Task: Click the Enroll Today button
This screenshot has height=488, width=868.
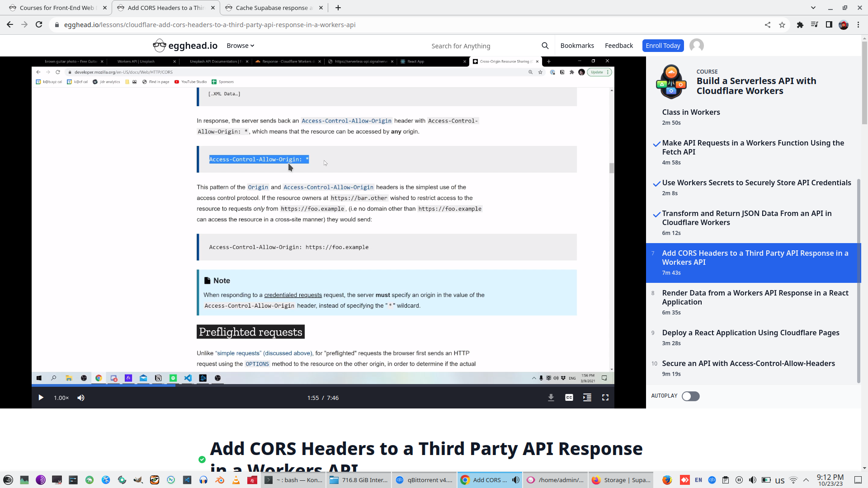Action: click(x=662, y=46)
